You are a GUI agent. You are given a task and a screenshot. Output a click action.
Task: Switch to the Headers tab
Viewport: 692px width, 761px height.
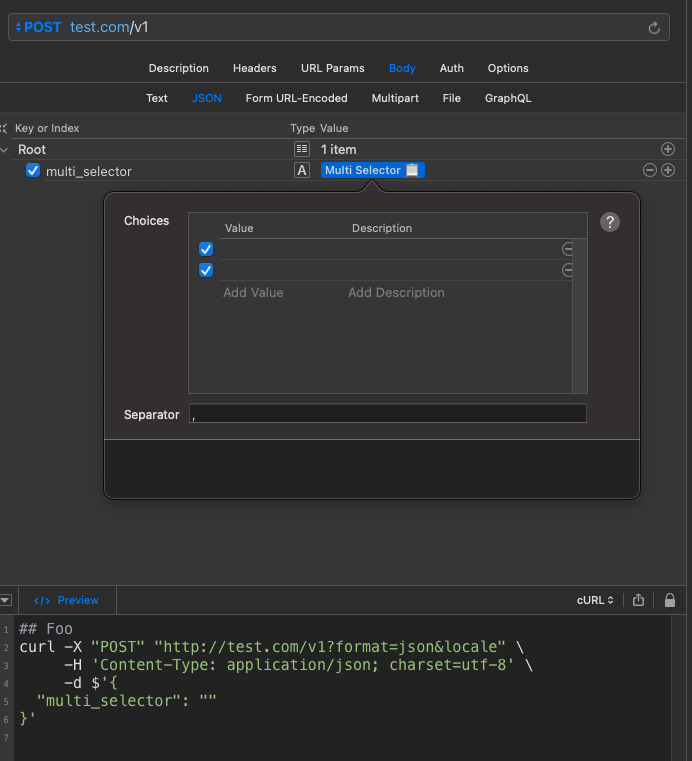click(254, 68)
